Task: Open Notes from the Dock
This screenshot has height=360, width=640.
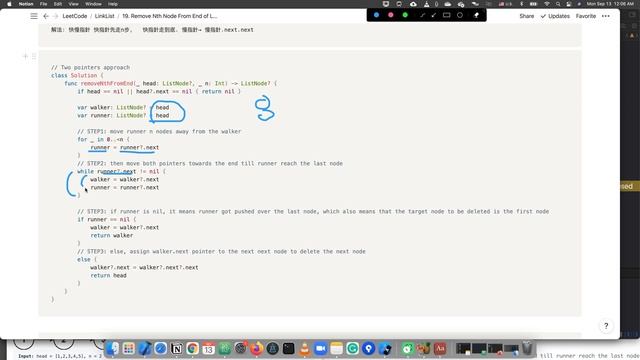Action: [x=337, y=349]
